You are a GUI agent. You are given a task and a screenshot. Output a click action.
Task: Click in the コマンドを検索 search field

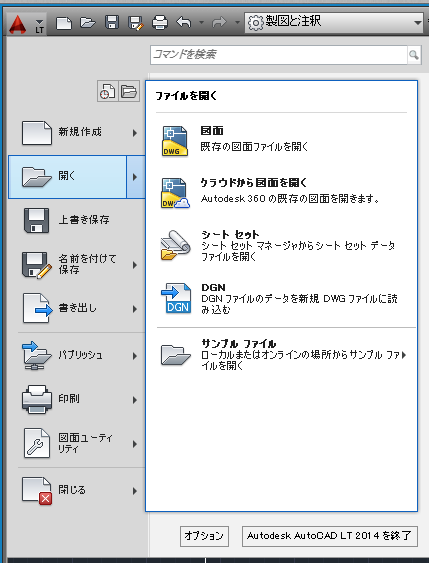point(279,55)
